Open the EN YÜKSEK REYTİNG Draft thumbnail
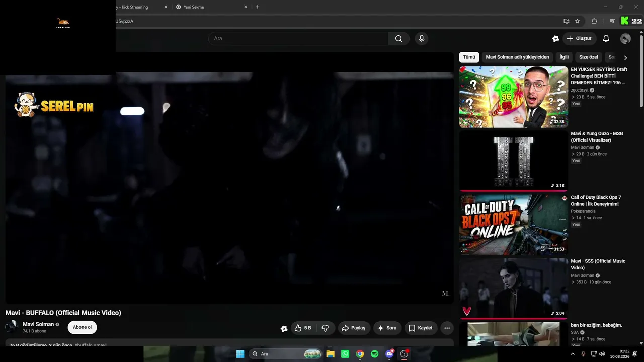The width and height of the screenshot is (644, 362). (x=513, y=97)
